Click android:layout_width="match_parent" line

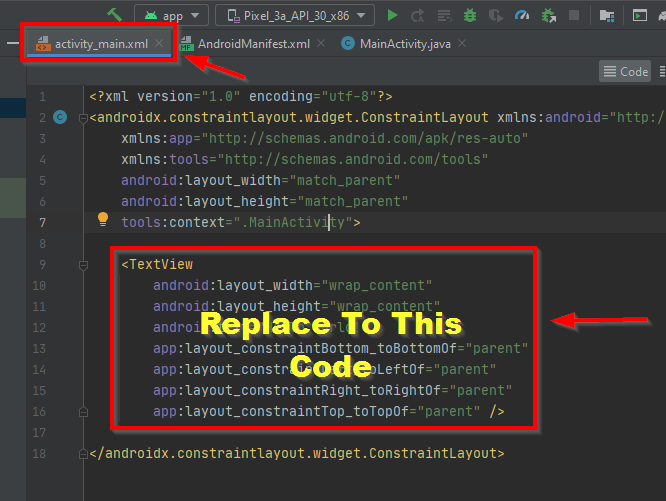260,180
